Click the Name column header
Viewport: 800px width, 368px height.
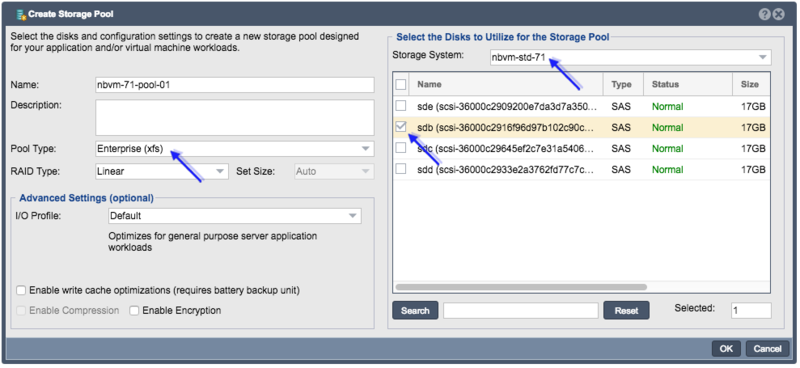507,84
